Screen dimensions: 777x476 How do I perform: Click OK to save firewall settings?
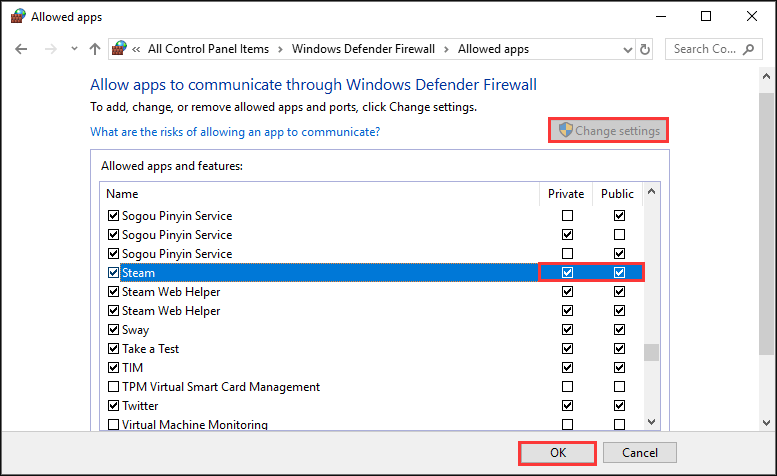[557, 453]
